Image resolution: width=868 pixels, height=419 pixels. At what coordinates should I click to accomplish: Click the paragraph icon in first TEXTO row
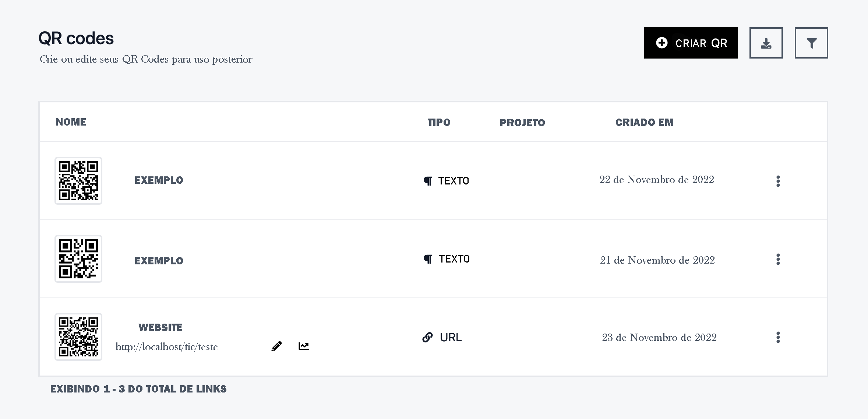(428, 181)
